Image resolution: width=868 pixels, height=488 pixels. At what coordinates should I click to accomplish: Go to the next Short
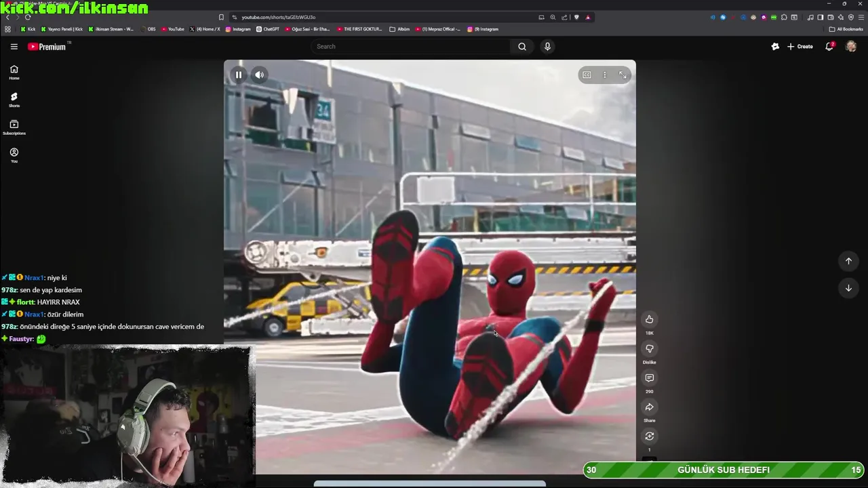click(848, 288)
